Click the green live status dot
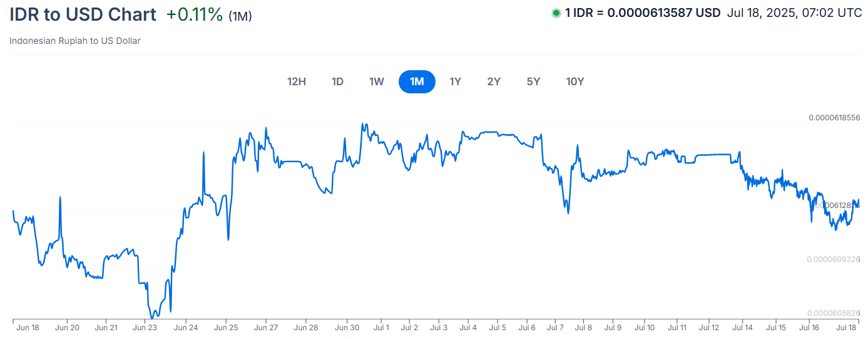Image resolution: width=868 pixels, height=339 pixels. pos(556,13)
